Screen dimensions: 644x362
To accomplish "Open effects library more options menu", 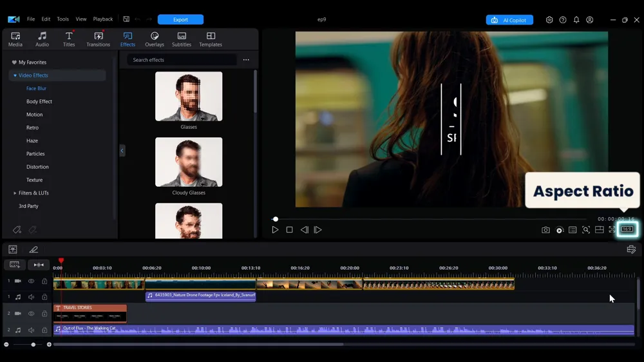I will click(x=246, y=60).
